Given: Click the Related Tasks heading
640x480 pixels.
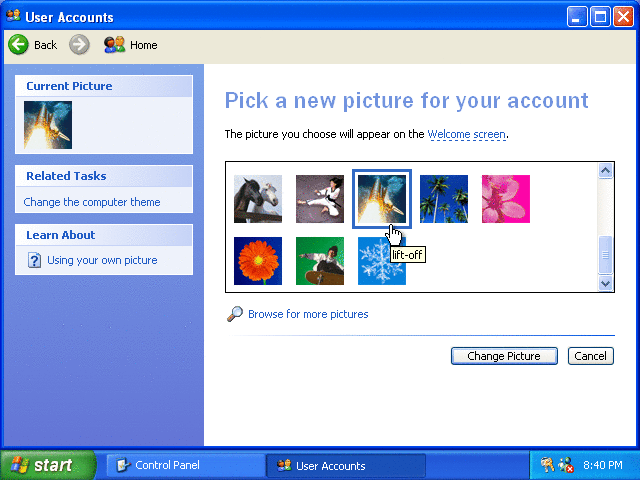Looking at the screenshot, I should [66, 176].
